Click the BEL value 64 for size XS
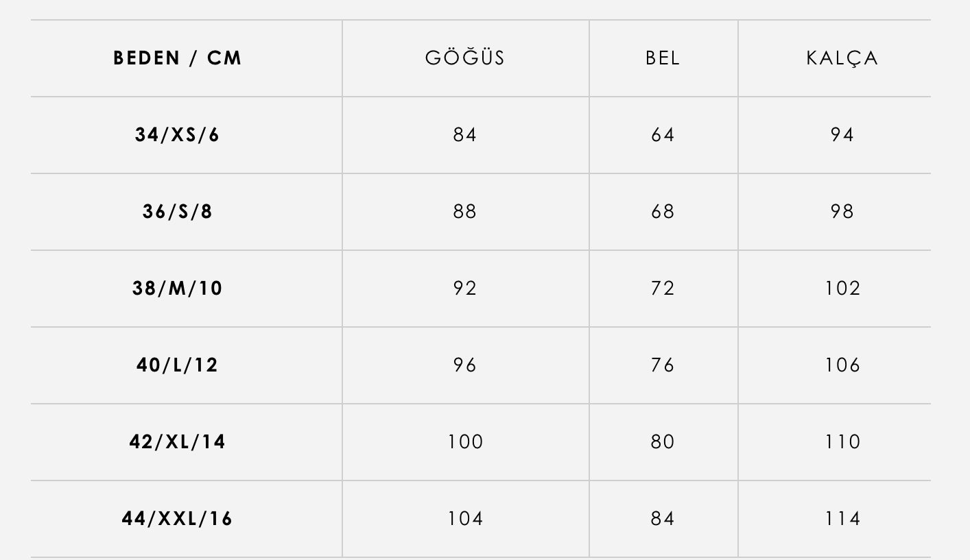This screenshot has width=970, height=560. 663,135
